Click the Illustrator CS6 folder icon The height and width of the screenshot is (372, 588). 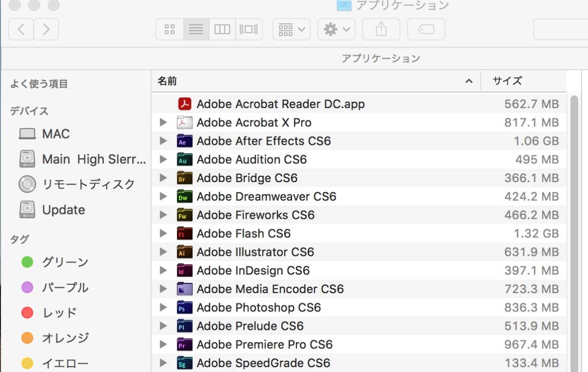point(184,252)
